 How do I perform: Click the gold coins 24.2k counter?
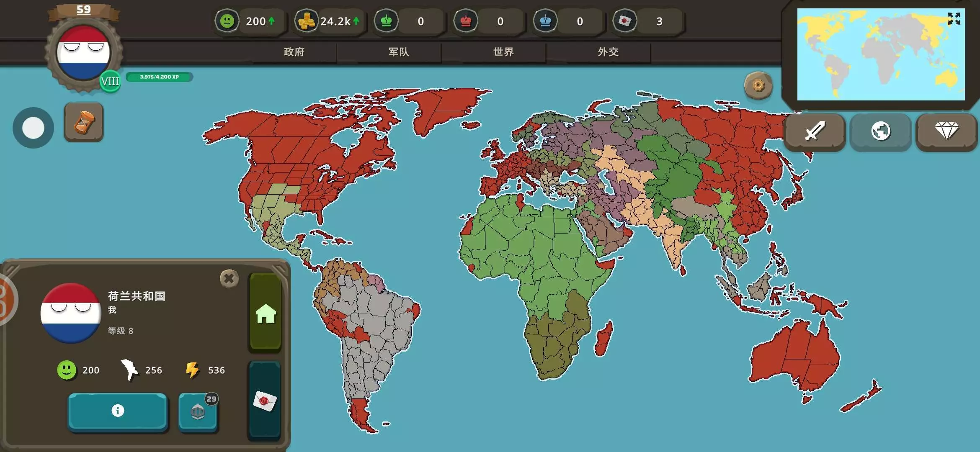click(329, 21)
